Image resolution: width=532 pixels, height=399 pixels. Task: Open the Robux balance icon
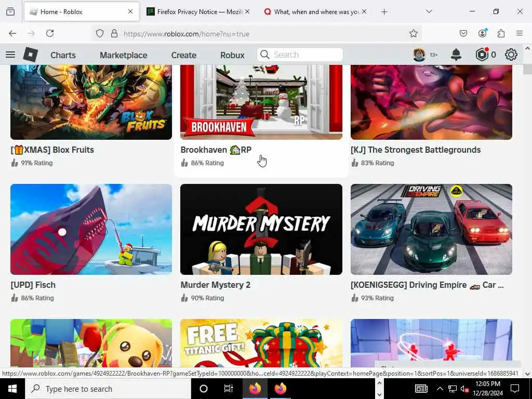pyautogui.click(x=482, y=55)
